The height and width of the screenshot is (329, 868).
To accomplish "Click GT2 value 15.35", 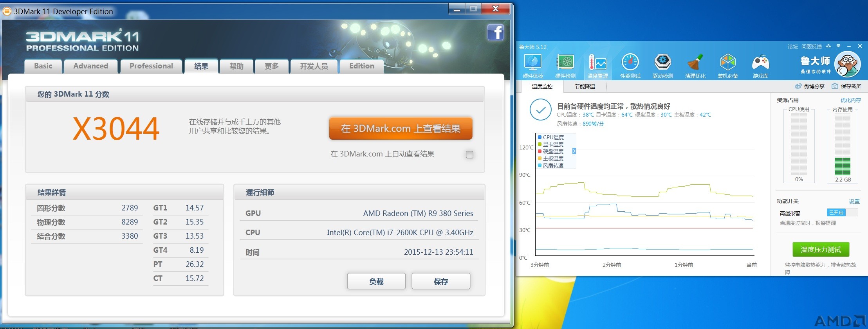I will [195, 222].
